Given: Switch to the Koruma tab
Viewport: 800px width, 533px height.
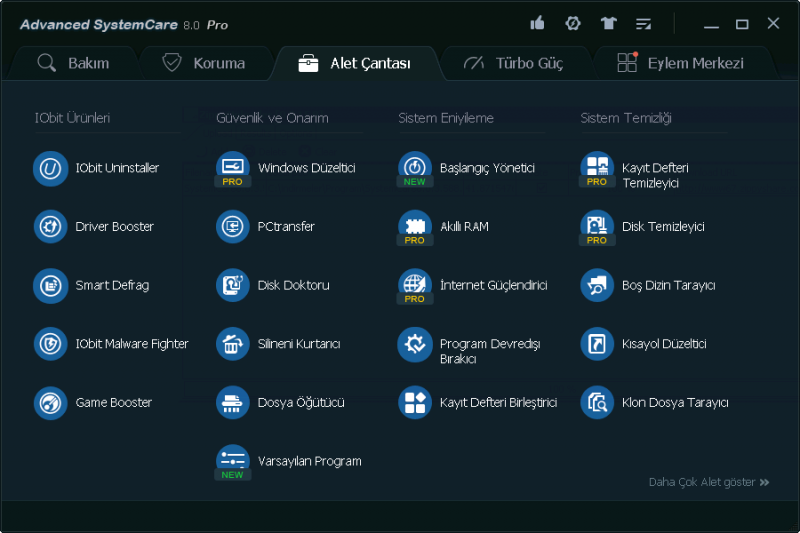Looking at the screenshot, I should point(204,63).
